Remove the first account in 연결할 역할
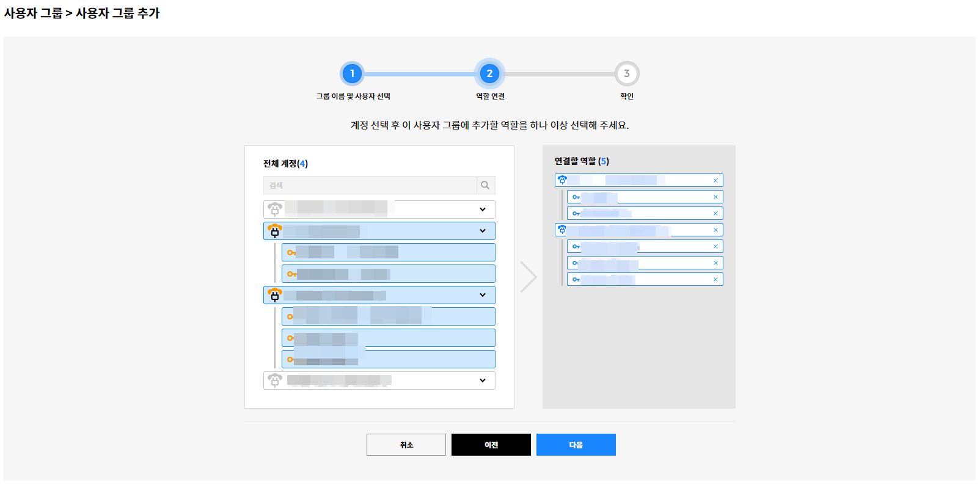The image size is (980, 485). 715,180
